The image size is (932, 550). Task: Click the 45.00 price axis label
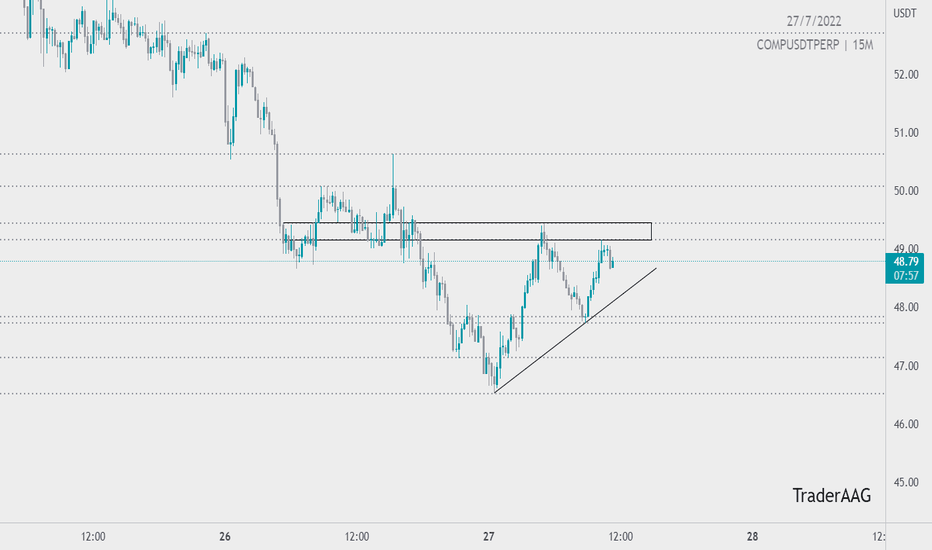906,482
